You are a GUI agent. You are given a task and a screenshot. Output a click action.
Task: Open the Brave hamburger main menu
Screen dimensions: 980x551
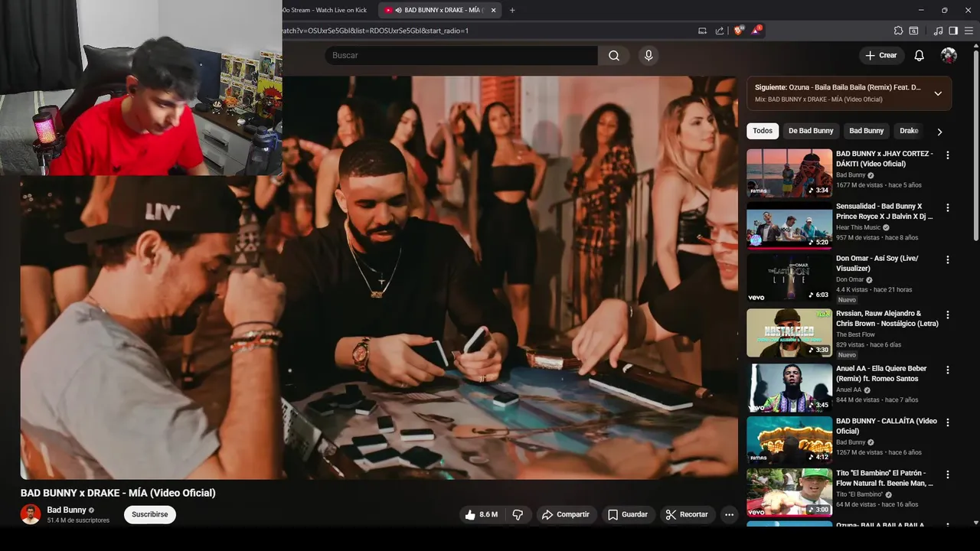969,31
